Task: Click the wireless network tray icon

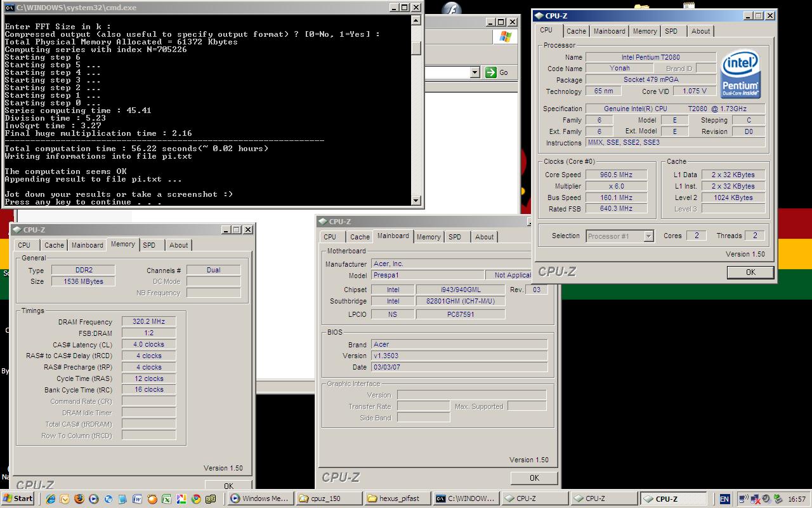Action: coord(743,499)
